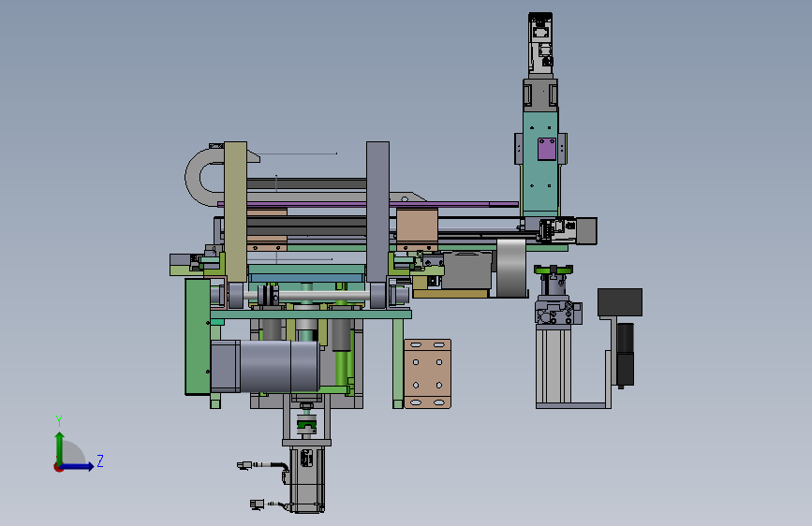Select the green disc chuck atop the profile column

(554, 270)
